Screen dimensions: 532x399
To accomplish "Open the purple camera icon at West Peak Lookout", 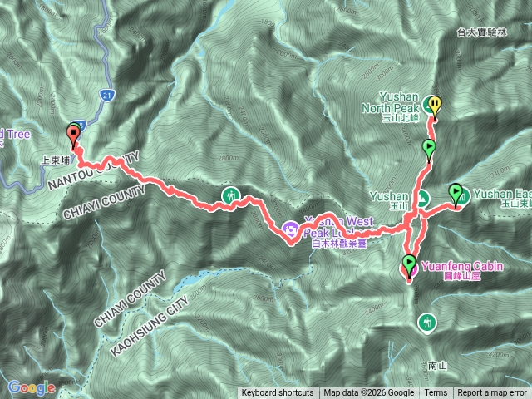I will (290, 229).
